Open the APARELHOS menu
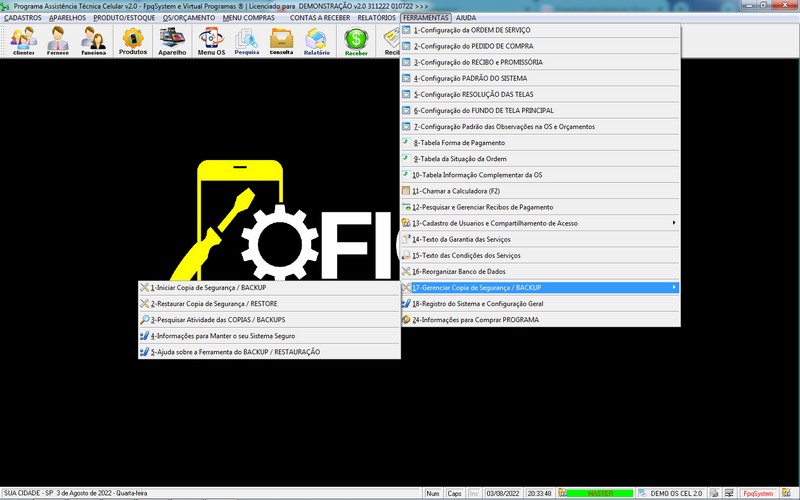 pyautogui.click(x=67, y=18)
